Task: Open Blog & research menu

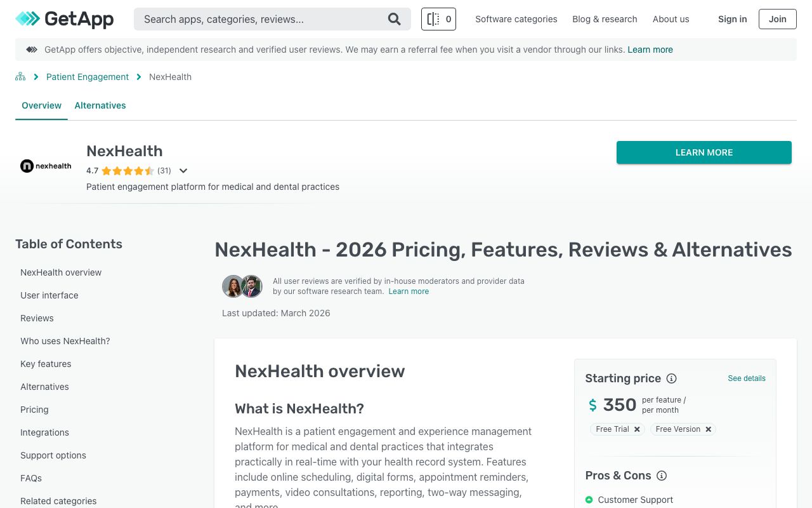Action: click(x=605, y=19)
